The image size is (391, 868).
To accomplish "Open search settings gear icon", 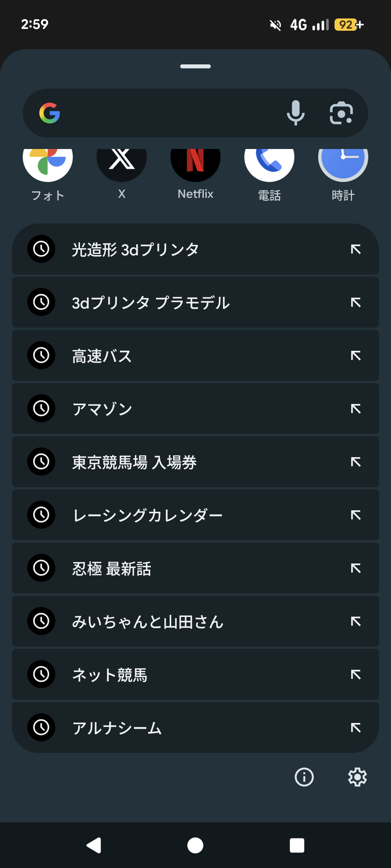I will [x=357, y=777].
